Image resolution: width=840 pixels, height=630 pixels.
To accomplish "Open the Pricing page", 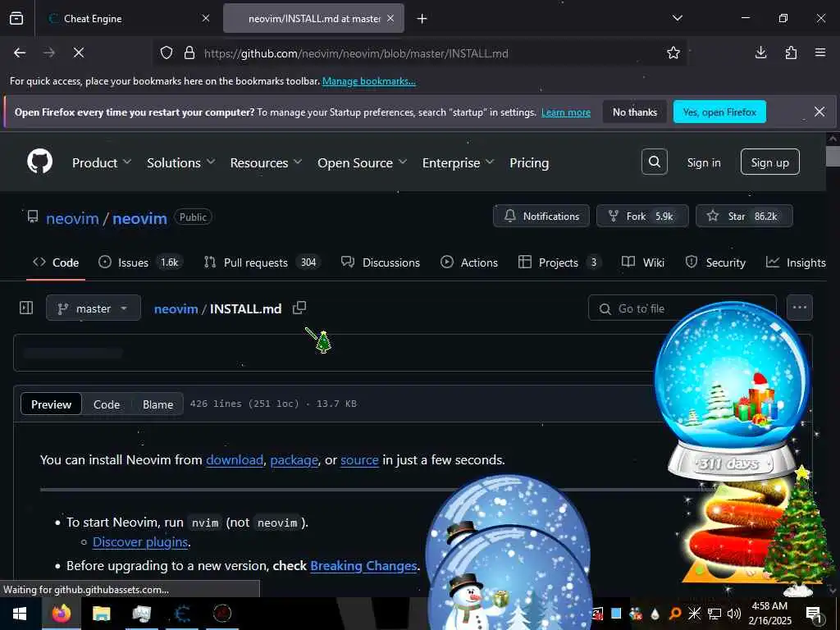I will tap(529, 163).
